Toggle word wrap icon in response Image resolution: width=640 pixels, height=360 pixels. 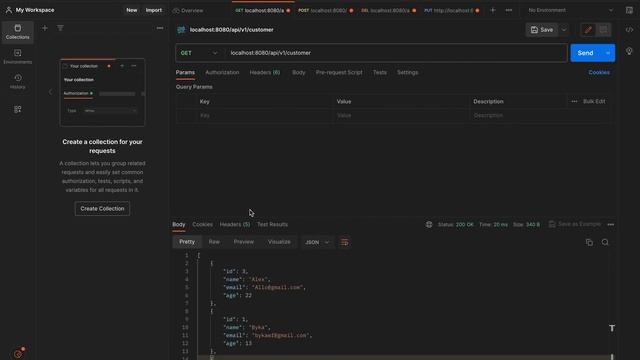[344, 242]
